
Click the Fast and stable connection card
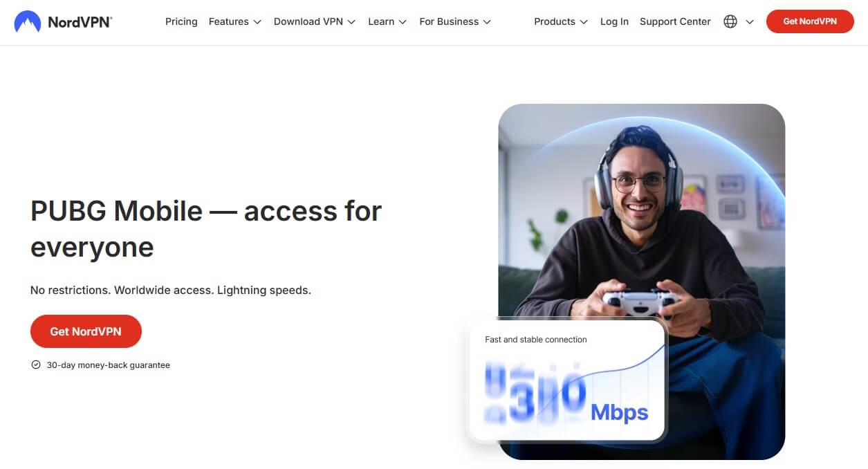(x=566, y=380)
